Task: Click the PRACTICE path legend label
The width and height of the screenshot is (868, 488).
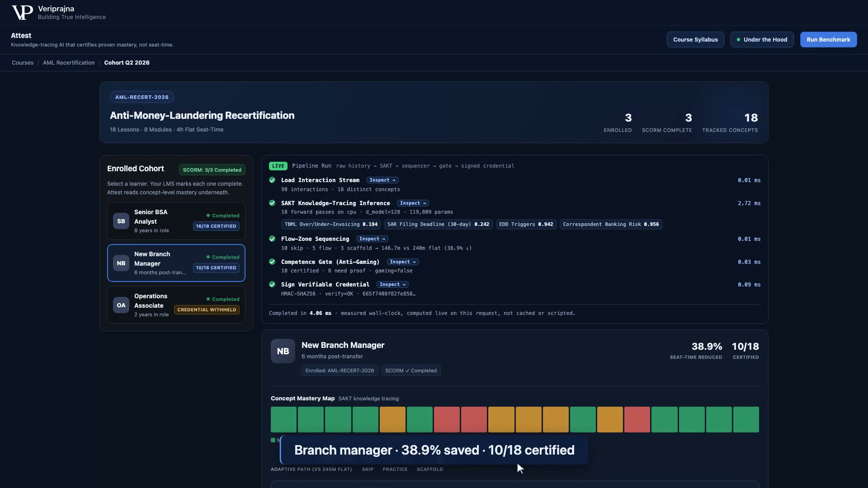Action: tap(395, 469)
